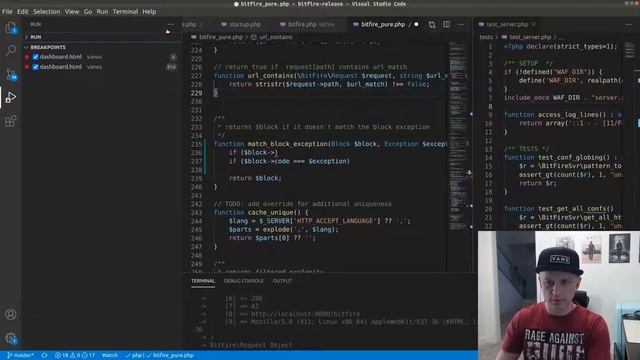The width and height of the screenshot is (640, 360).
Task: Click the cache_unique function name
Action: (271, 213)
